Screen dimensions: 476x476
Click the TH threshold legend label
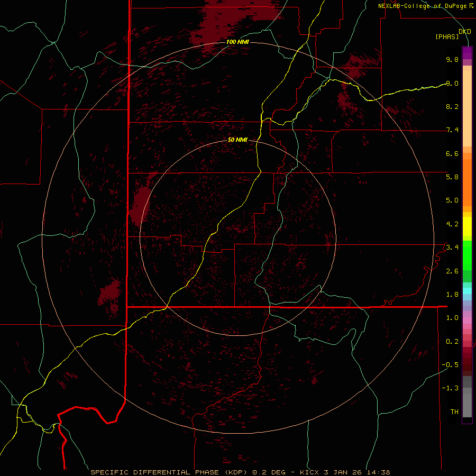454,412
